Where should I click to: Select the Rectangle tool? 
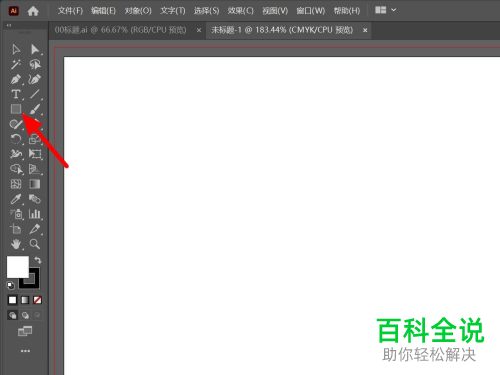click(16, 109)
